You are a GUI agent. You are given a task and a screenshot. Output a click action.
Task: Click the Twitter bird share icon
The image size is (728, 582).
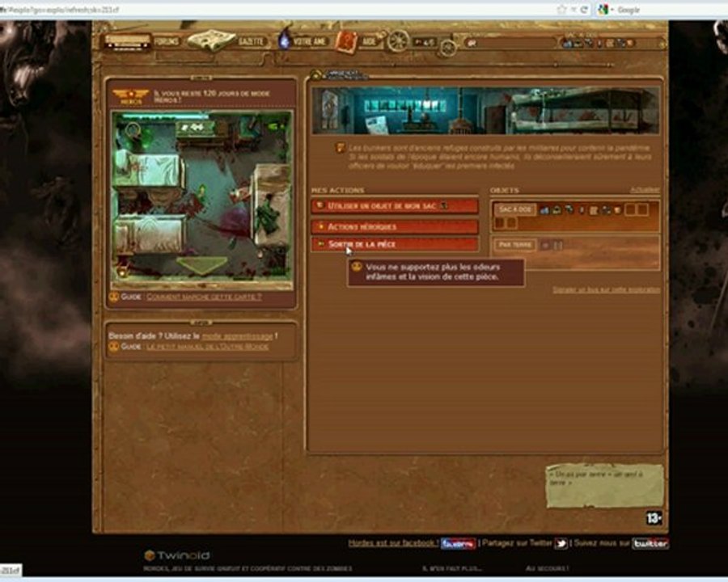click(x=561, y=543)
